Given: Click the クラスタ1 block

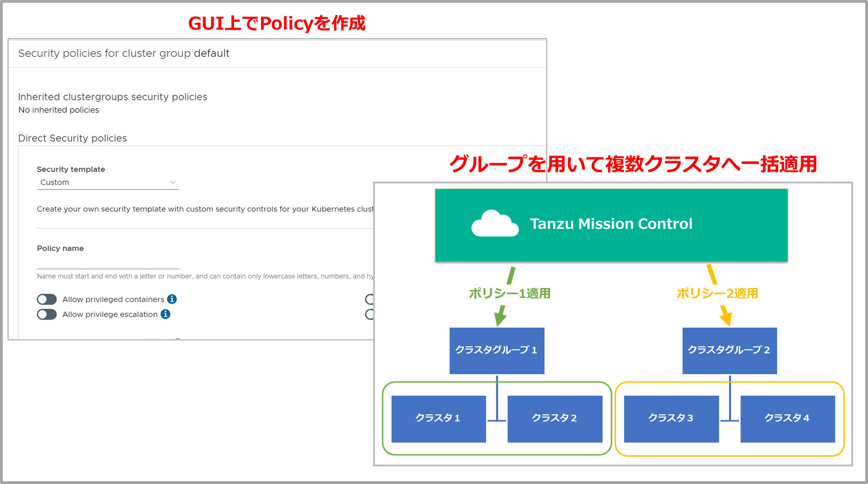Looking at the screenshot, I should tap(438, 419).
